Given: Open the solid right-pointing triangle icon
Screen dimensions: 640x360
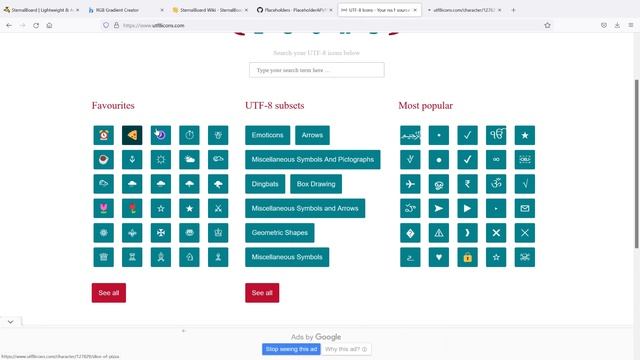Looking at the screenshot, I should [467, 209].
